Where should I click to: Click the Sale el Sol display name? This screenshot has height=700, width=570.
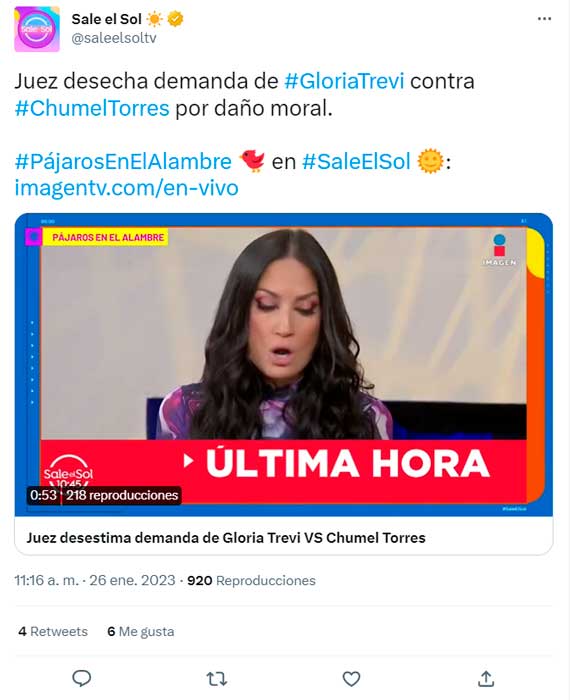coord(106,19)
